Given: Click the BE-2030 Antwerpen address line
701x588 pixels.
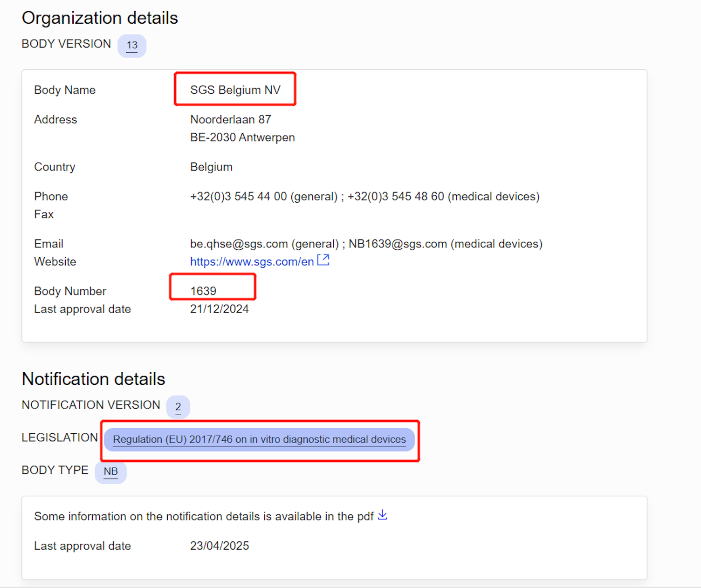Looking at the screenshot, I should coord(242,137).
